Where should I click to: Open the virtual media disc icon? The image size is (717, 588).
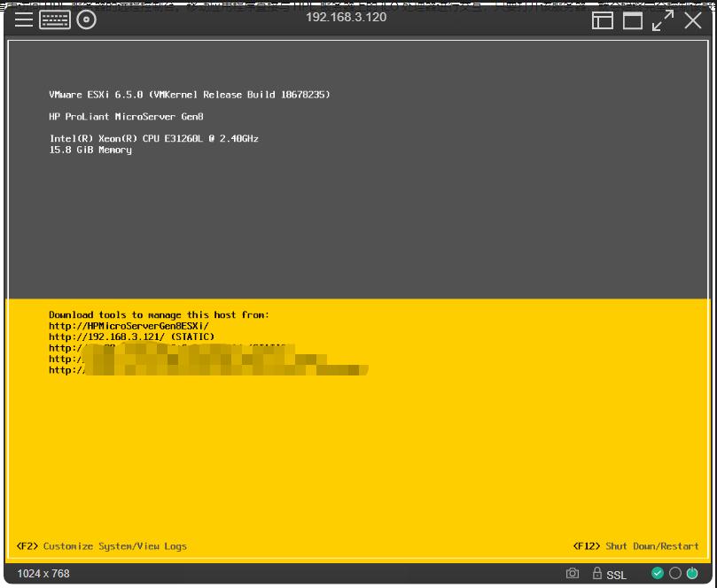tap(87, 19)
